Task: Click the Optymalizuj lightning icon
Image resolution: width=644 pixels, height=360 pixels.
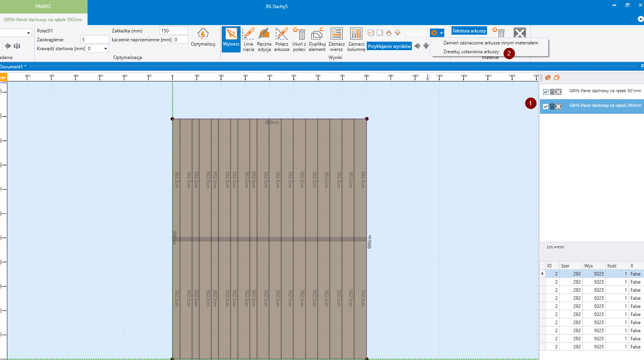Action: pos(203,34)
